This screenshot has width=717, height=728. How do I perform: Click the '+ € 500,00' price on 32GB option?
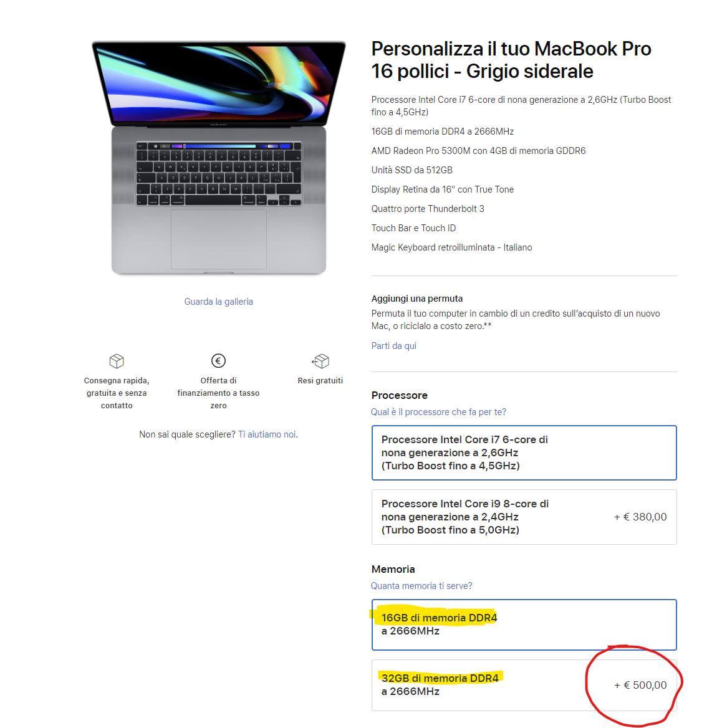point(640,685)
